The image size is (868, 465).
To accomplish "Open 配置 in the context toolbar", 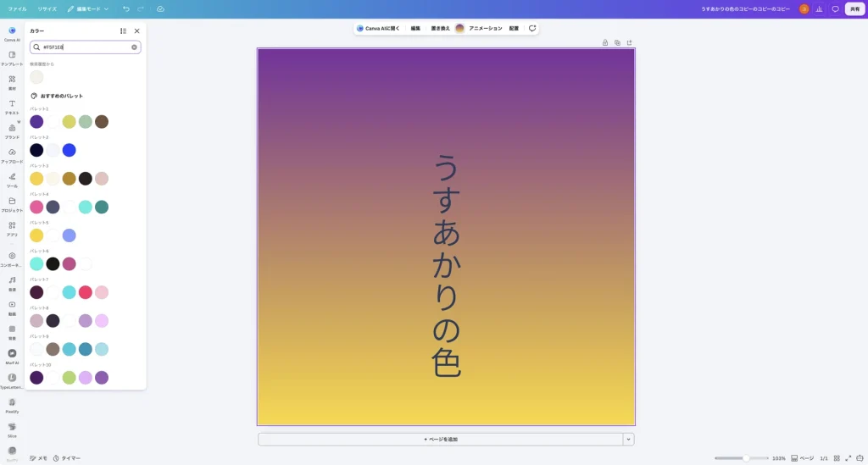I will coord(514,28).
